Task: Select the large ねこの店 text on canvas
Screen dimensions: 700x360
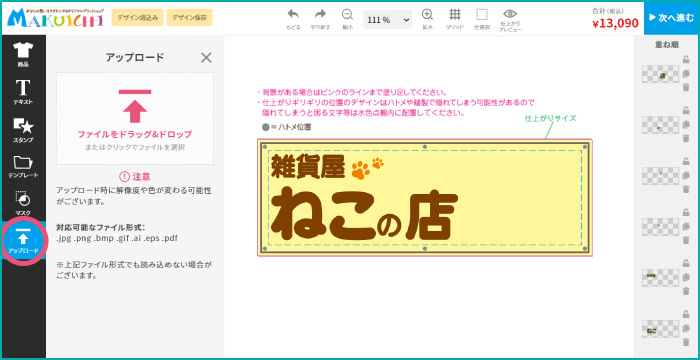Action: click(x=365, y=214)
